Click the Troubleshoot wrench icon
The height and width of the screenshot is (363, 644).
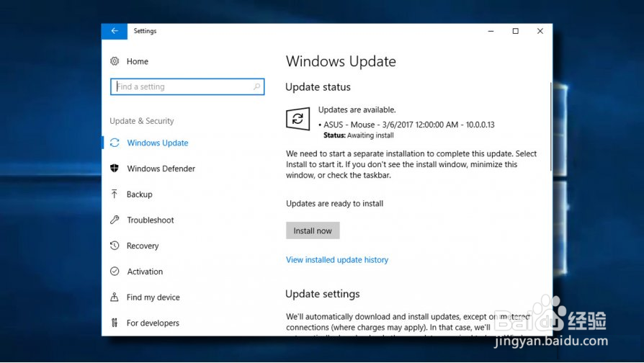[x=115, y=220]
